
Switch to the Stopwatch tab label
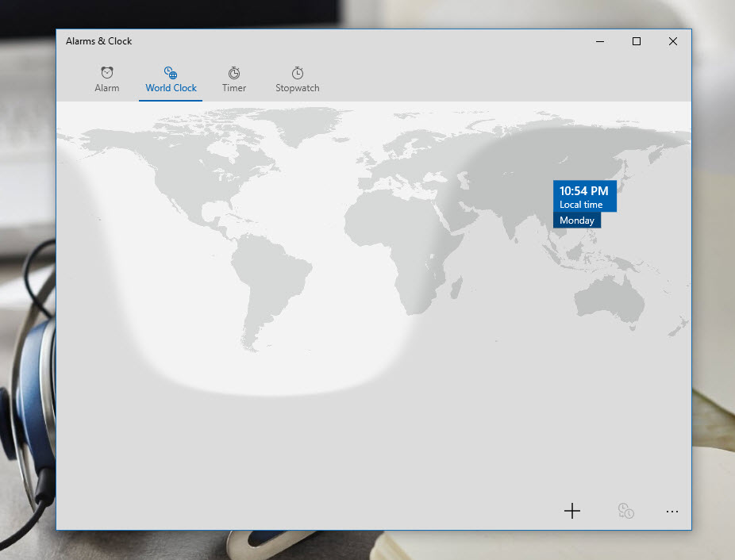pyautogui.click(x=298, y=88)
